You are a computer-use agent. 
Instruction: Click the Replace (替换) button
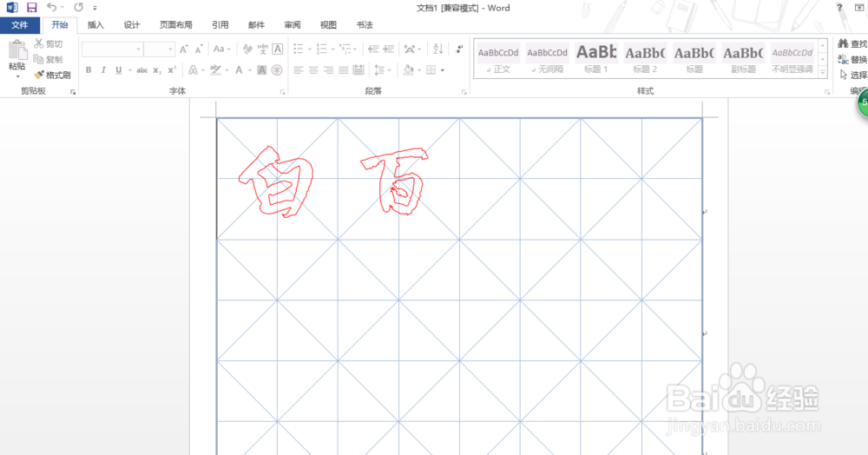852,59
